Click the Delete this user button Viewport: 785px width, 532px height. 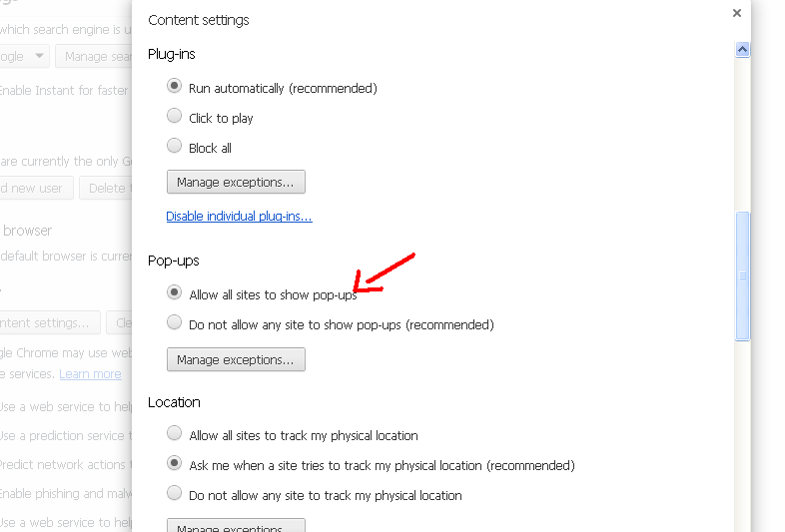106,188
